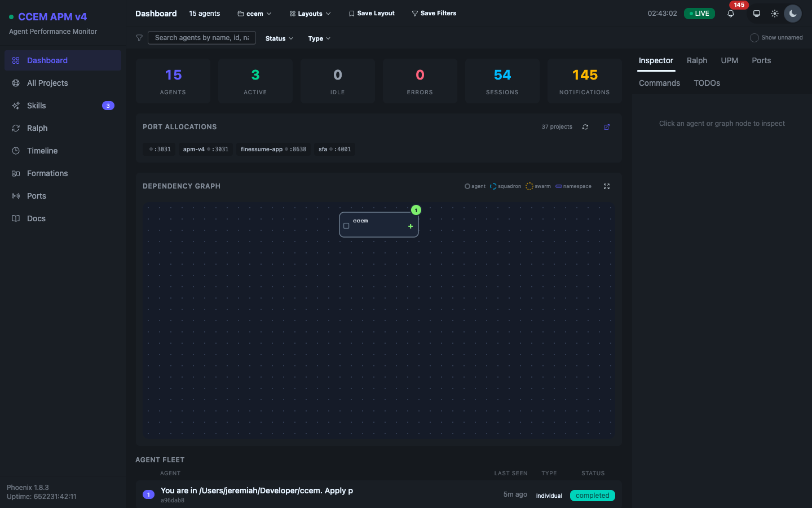Open the TODOs tab
Image resolution: width=812 pixels, height=508 pixels.
pyautogui.click(x=707, y=83)
